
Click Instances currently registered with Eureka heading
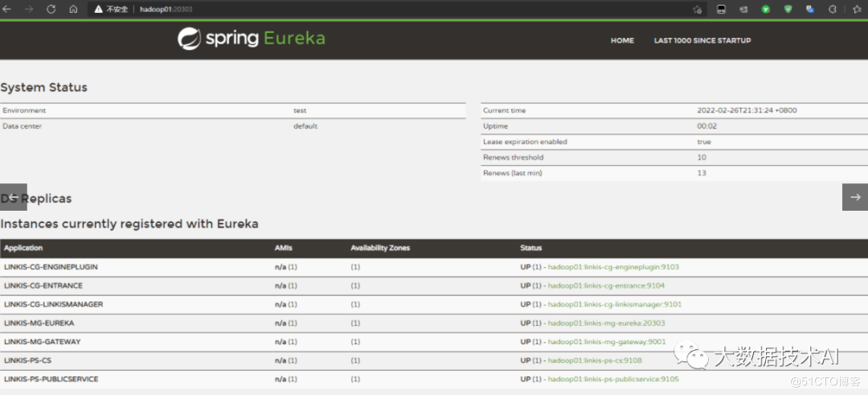pyautogui.click(x=129, y=224)
